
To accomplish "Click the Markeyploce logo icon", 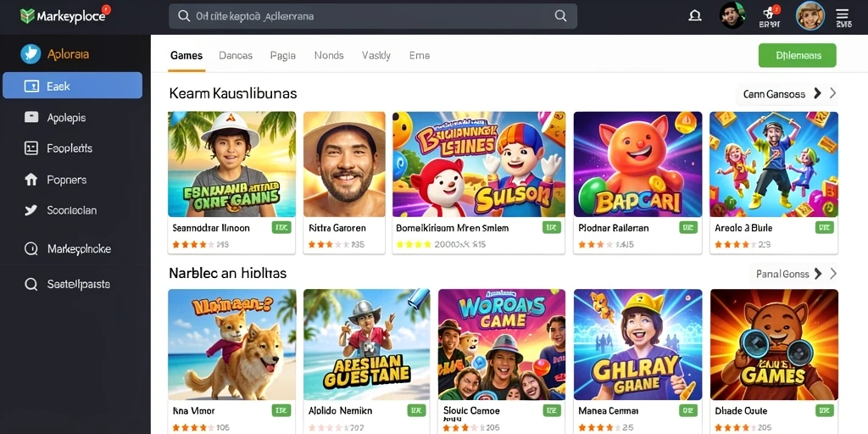I will coord(27,16).
